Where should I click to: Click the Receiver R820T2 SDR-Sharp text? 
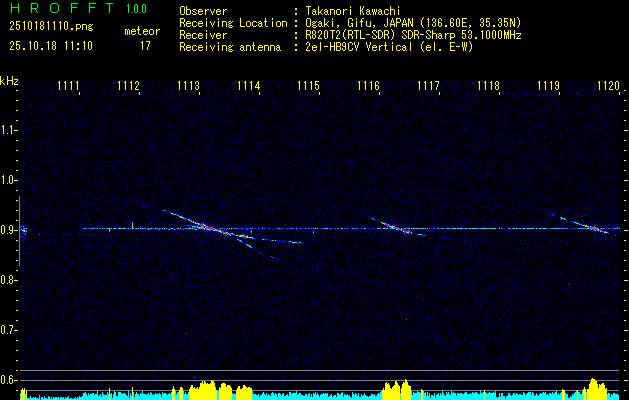(x=413, y=35)
